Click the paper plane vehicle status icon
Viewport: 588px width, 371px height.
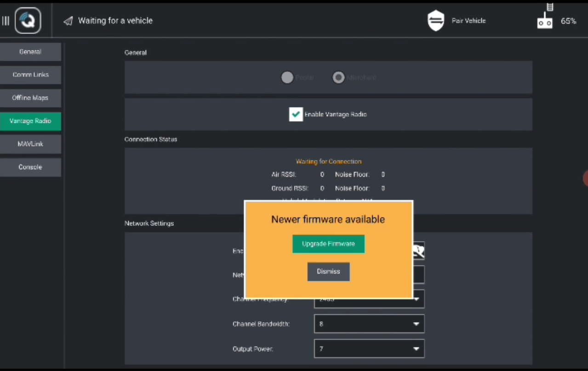click(68, 21)
